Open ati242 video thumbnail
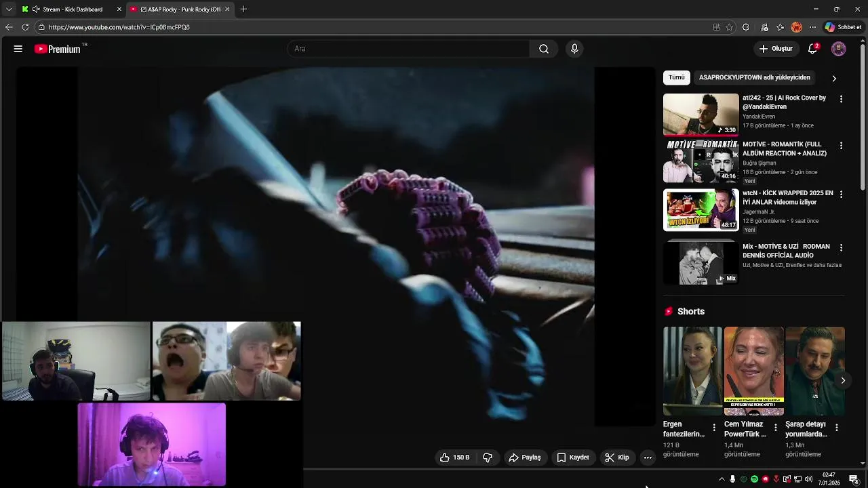The image size is (868, 488). point(701,115)
